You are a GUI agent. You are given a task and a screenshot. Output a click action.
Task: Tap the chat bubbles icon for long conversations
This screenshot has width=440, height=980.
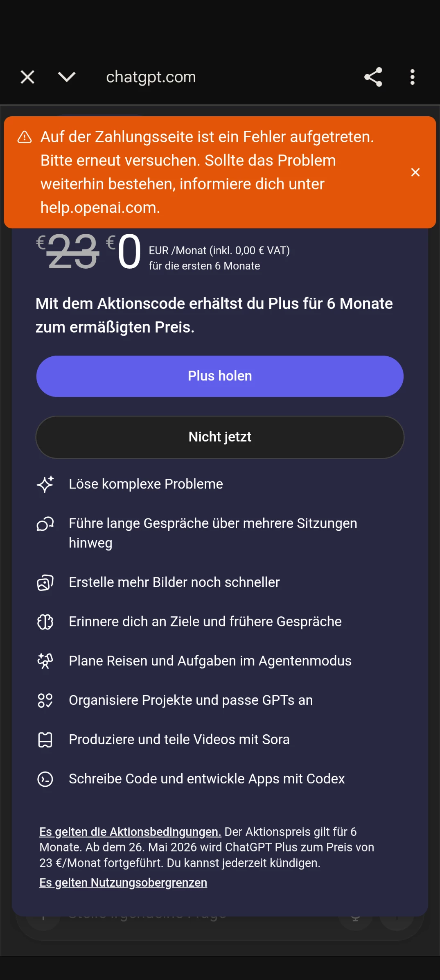[x=45, y=524]
